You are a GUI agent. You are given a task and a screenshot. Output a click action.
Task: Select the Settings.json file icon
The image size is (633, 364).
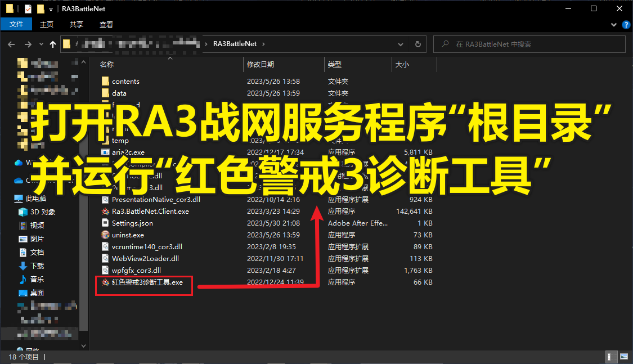105,223
